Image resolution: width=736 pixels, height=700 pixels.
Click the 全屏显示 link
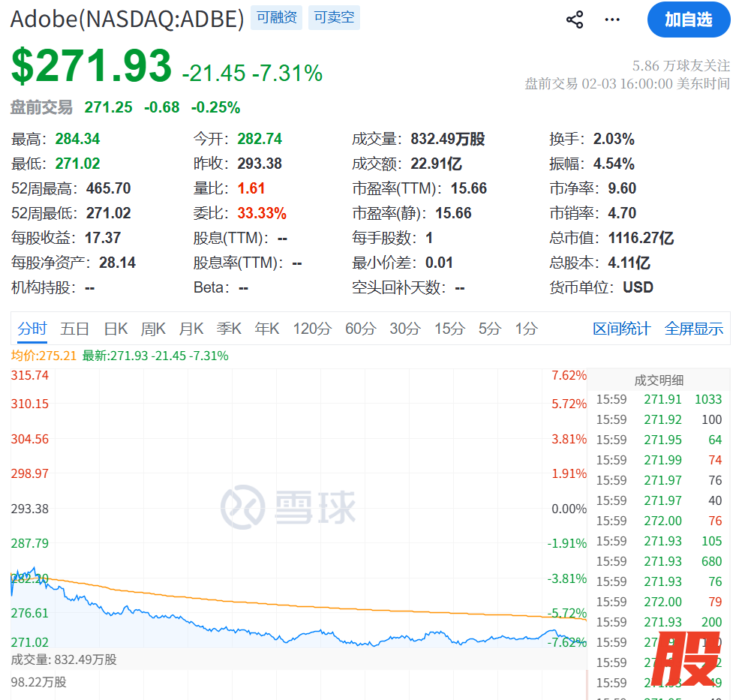click(694, 329)
